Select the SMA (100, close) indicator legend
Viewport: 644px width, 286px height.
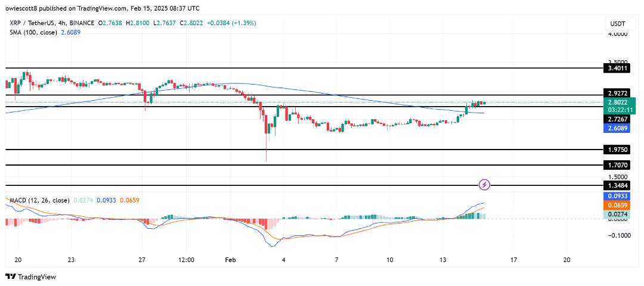(x=33, y=32)
